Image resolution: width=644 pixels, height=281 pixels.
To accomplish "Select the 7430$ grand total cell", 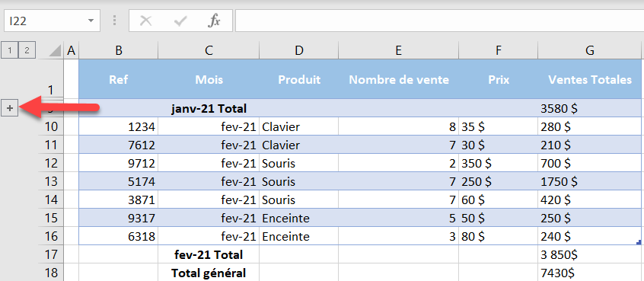I will [591, 273].
